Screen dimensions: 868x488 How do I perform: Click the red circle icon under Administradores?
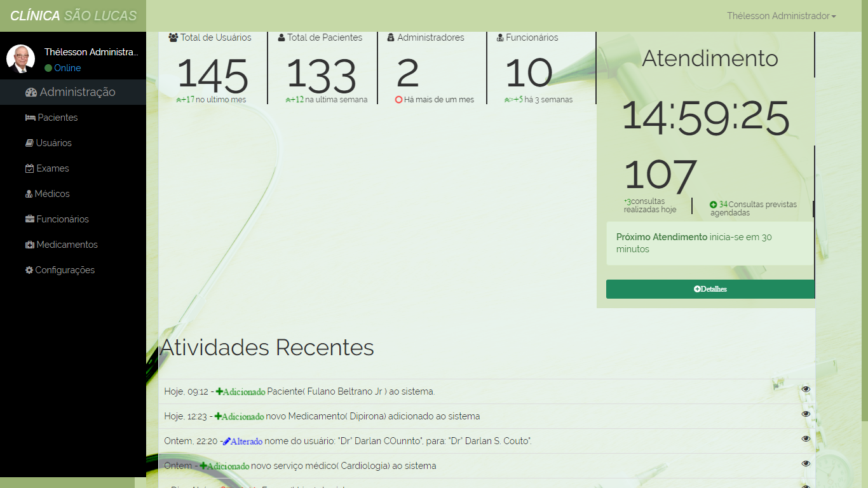coord(398,100)
